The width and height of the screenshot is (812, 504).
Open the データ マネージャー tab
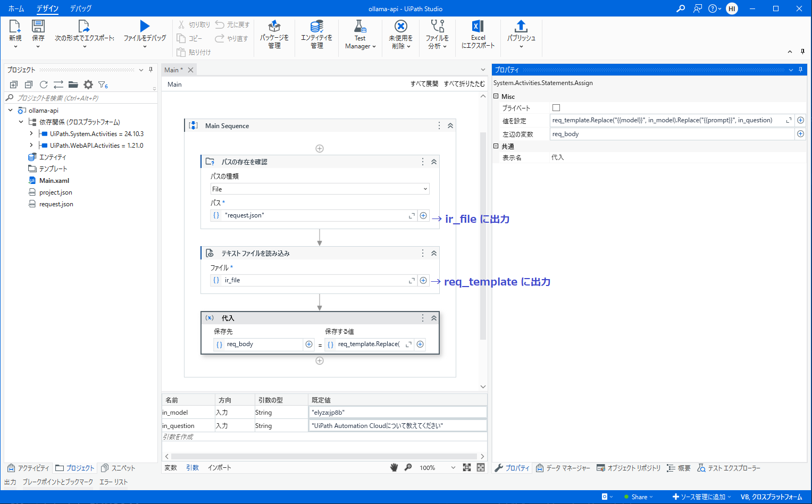(x=563, y=468)
